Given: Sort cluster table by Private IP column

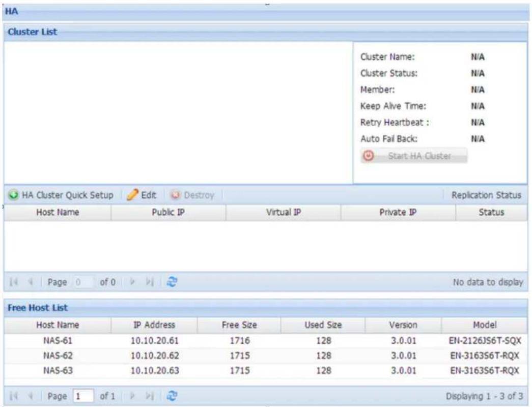Looking at the screenshot, I should pos(398,212).
